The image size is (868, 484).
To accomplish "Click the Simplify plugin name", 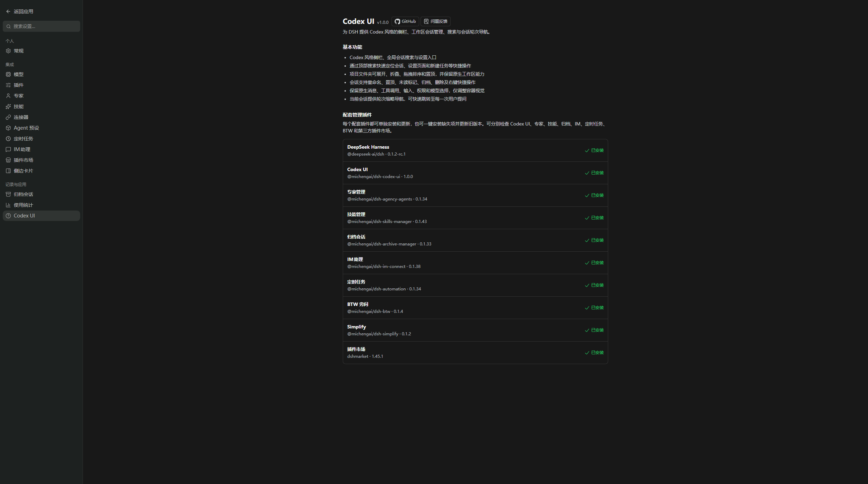I will [357, 327].
